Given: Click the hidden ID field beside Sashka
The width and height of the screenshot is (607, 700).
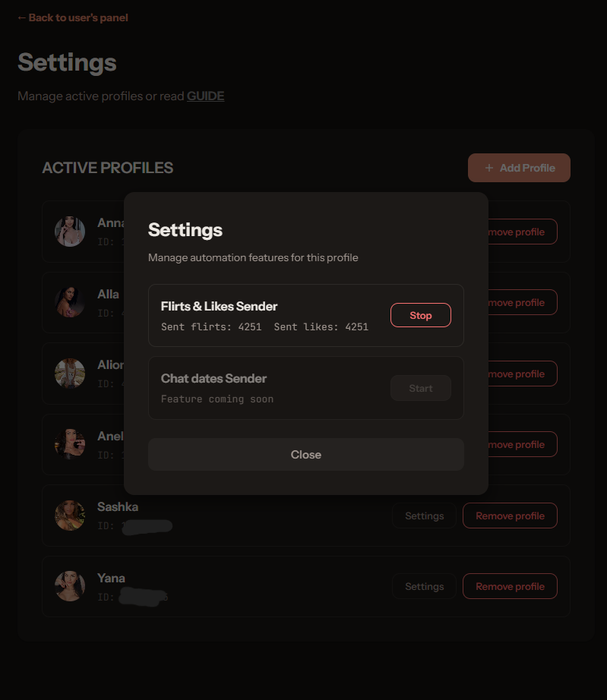Looking at the screenshot, I should click(147, 525).
